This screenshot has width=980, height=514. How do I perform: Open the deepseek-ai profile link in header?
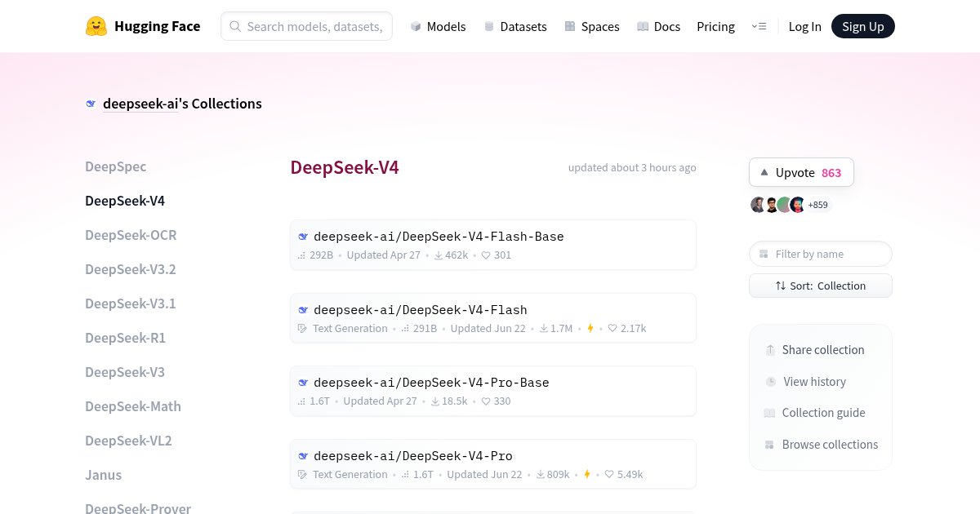(x=140, y=104)
